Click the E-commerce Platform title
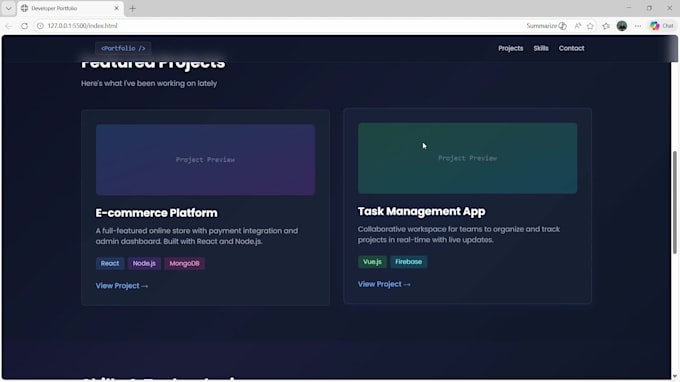The image size is (680, 382). click(x=157, y=213)
